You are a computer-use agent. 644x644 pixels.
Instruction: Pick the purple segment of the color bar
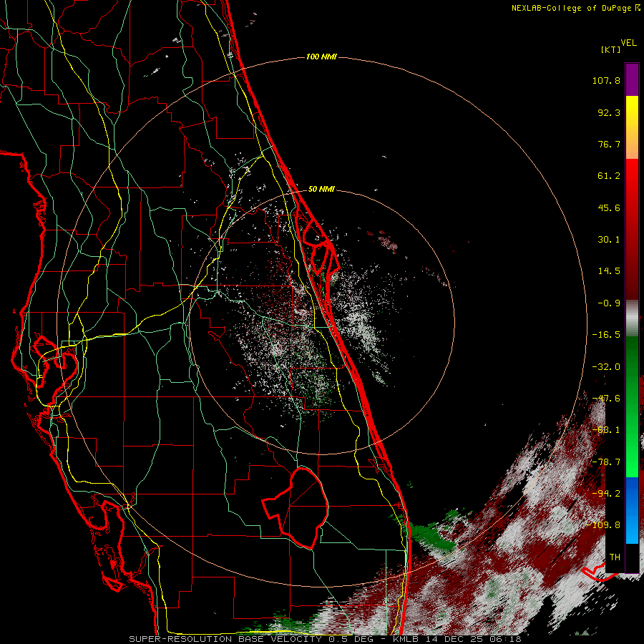click(x=632, y=79)
